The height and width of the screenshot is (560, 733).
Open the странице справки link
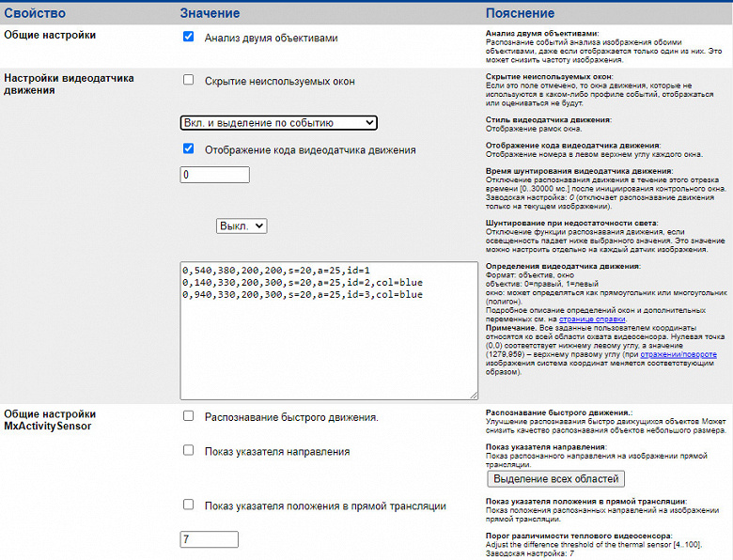(592, 319)
